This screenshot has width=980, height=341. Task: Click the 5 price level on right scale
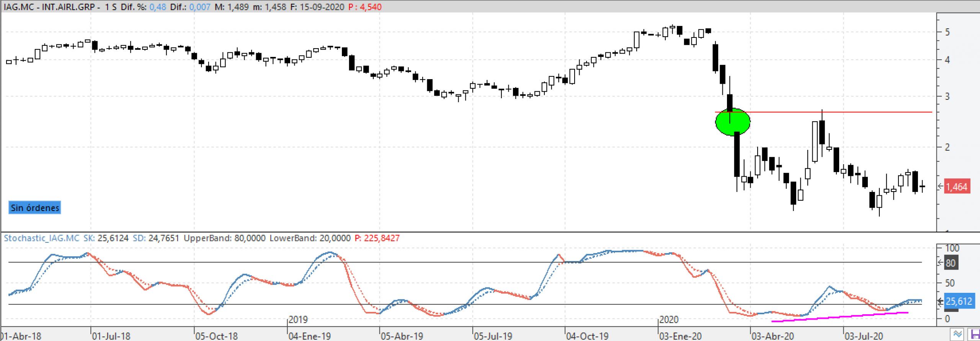947,32
